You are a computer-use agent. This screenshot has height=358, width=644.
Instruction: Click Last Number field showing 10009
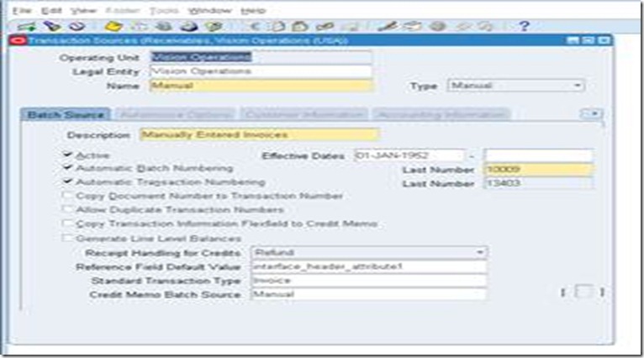(x=538, y=169)
